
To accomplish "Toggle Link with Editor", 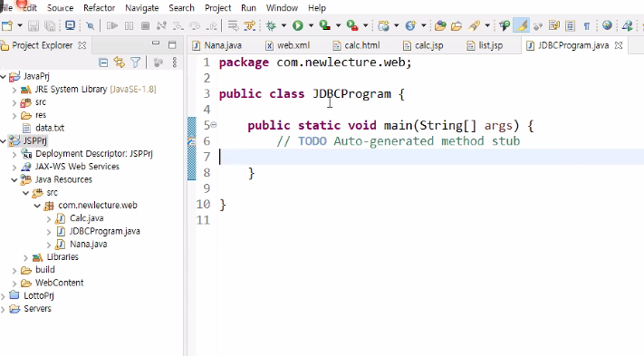I will (x=119, y=63).
